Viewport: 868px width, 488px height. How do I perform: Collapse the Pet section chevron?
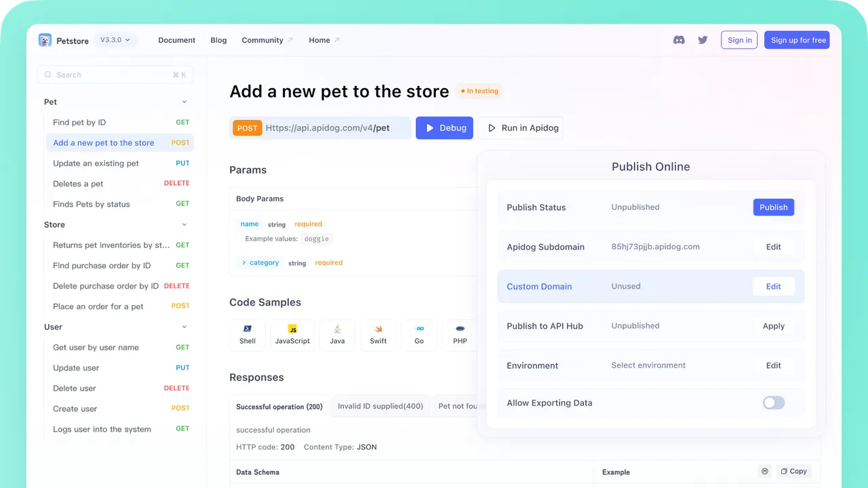coord(184,102)
